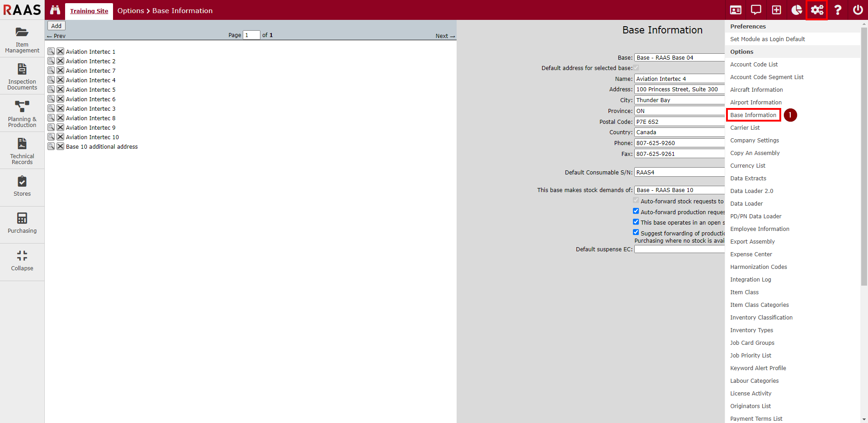Viewport: 868px width, 423px height.
Task: Select Base Information in Options menu
Action: click(x=753, y=115)
